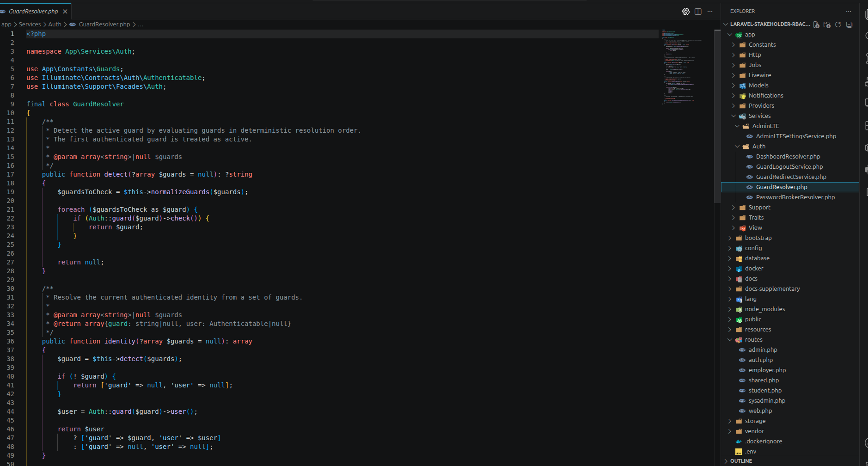868x466 pixels.
Task: Click the php icon in breadcrumb bar
Action: [x=73, y=25]
